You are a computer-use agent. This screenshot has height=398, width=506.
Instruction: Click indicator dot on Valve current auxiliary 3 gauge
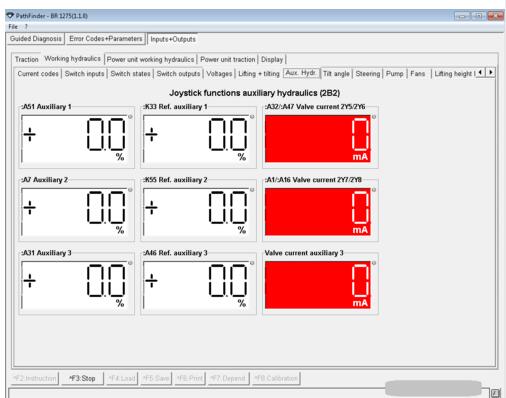[374, 263]
